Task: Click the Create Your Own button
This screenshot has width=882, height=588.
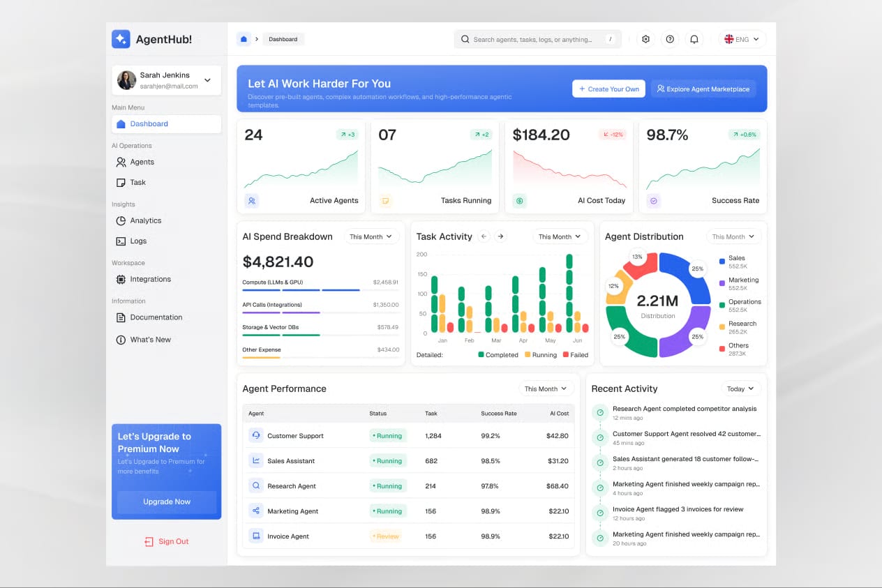Action: pos(608,89)
